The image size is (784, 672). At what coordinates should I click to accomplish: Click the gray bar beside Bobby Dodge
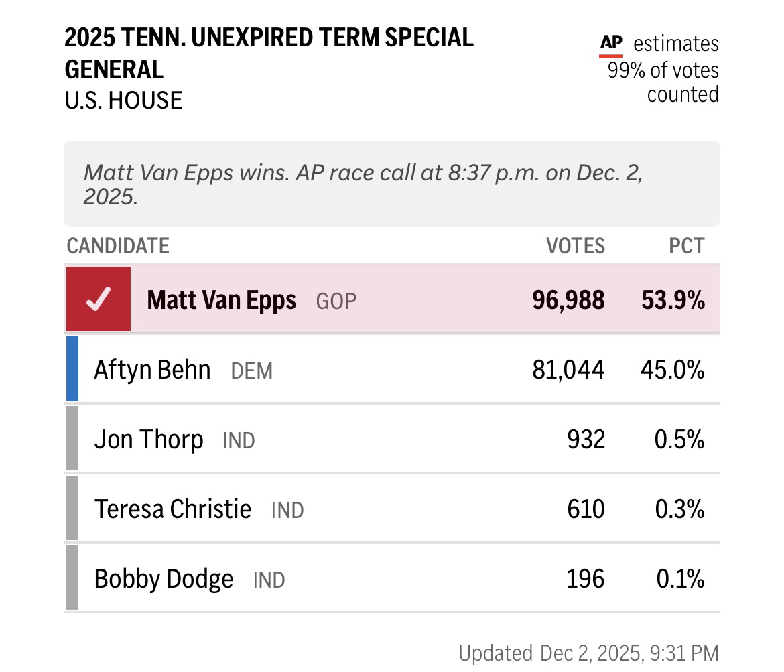click(72, 578)
